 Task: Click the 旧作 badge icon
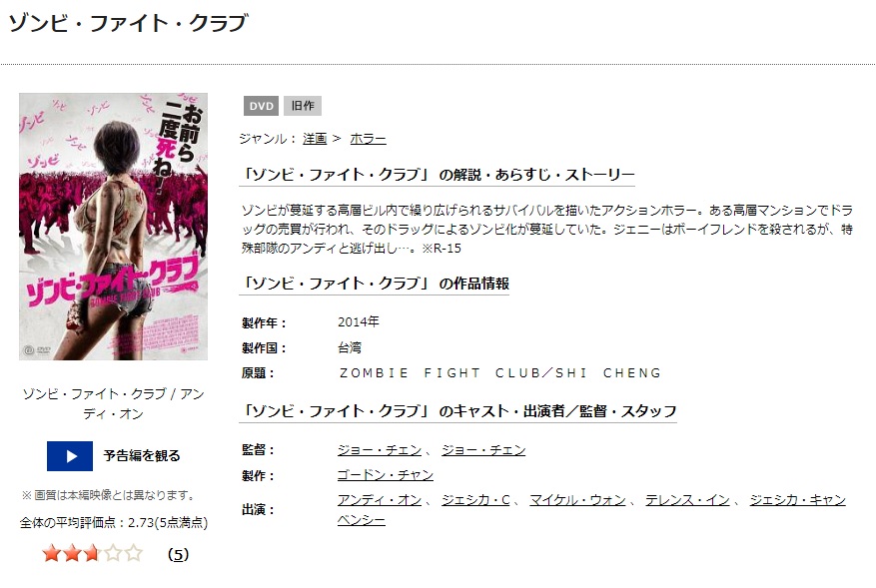[303, 106]
